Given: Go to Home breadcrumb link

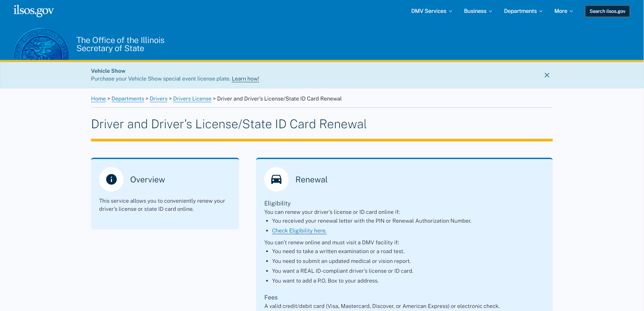Looking at the screenshot, I should tap(98, 99).
